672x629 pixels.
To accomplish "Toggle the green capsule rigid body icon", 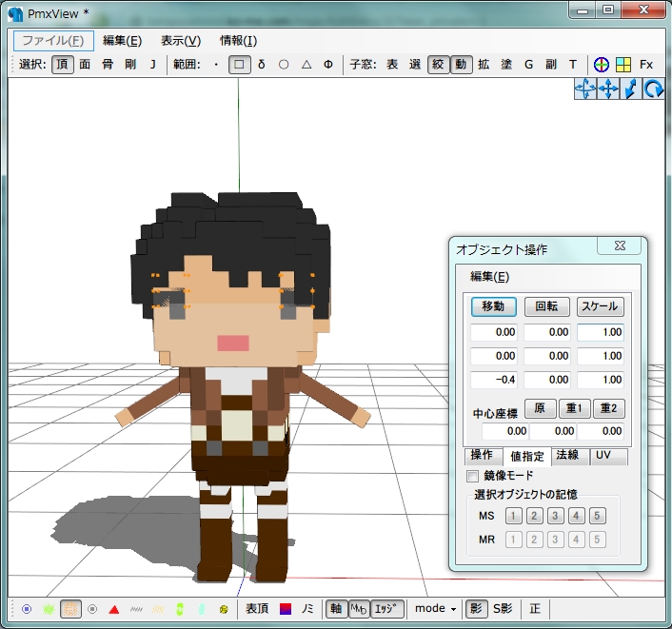I will coord(180,609).
